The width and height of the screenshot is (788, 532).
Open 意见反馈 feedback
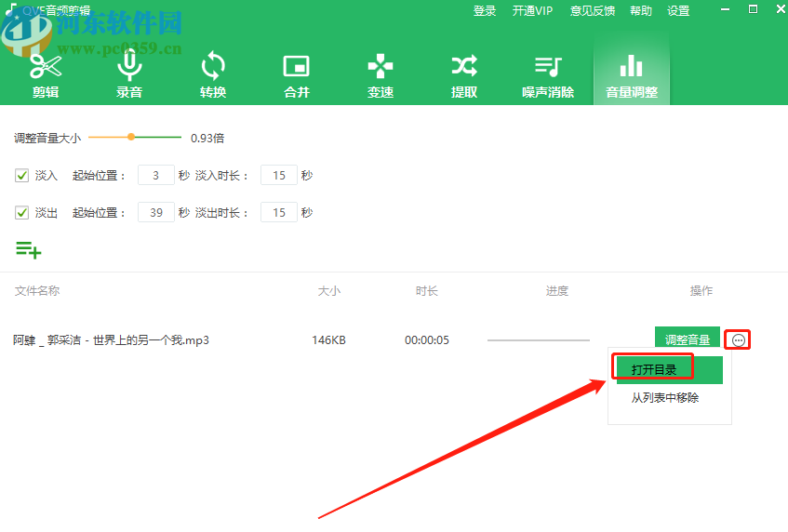click(593, 10)
